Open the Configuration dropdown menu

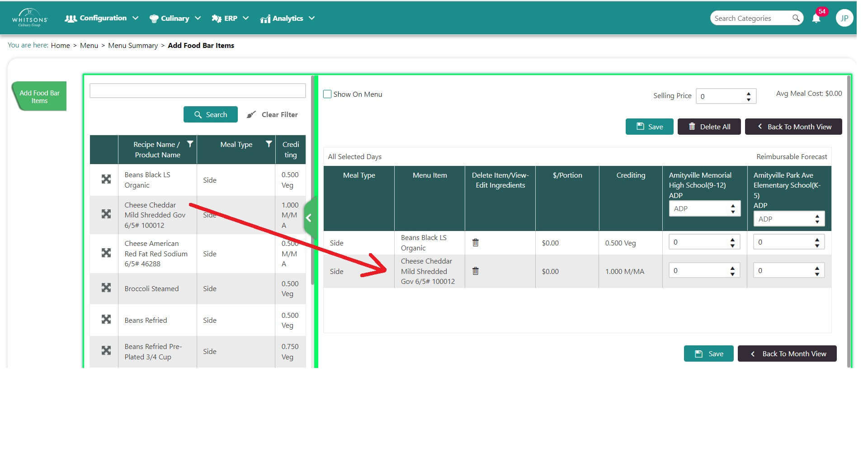(102, 19)
